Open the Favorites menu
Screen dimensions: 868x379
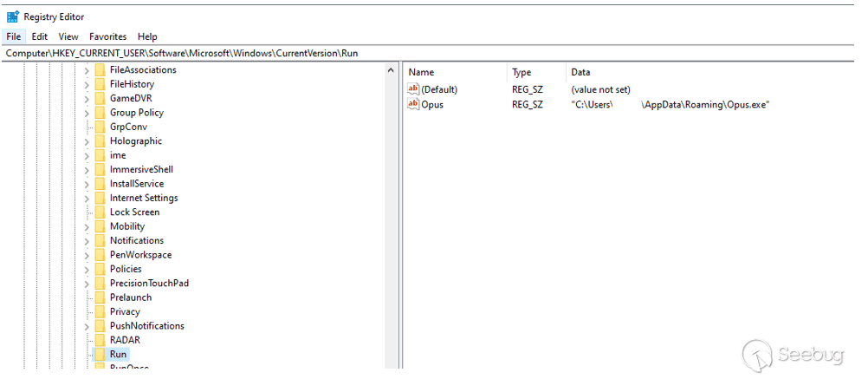[108, 36]
